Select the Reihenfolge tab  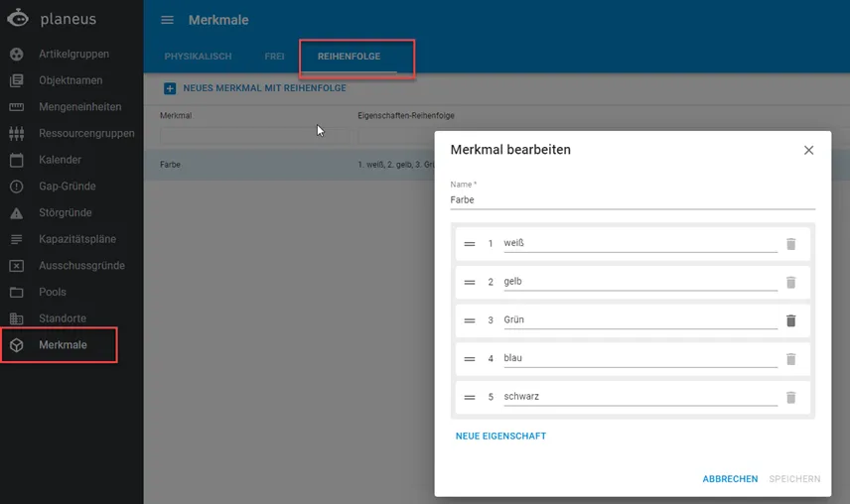(350, 57)
